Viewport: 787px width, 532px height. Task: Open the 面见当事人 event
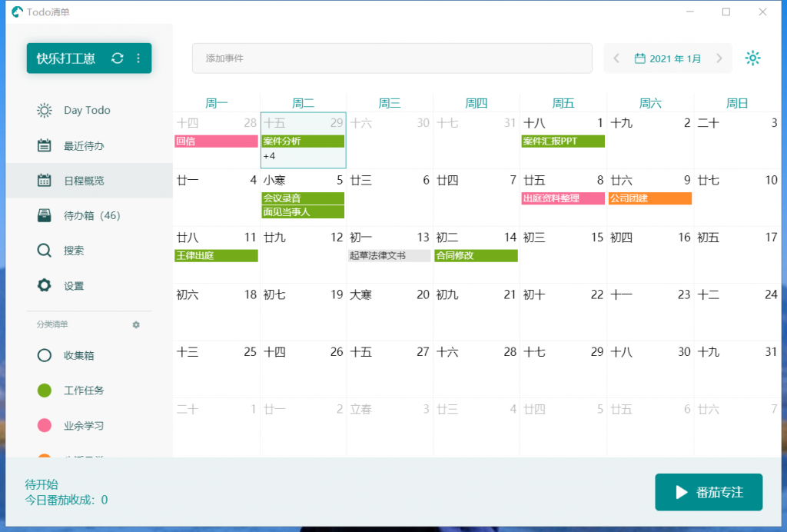[303, 211]
